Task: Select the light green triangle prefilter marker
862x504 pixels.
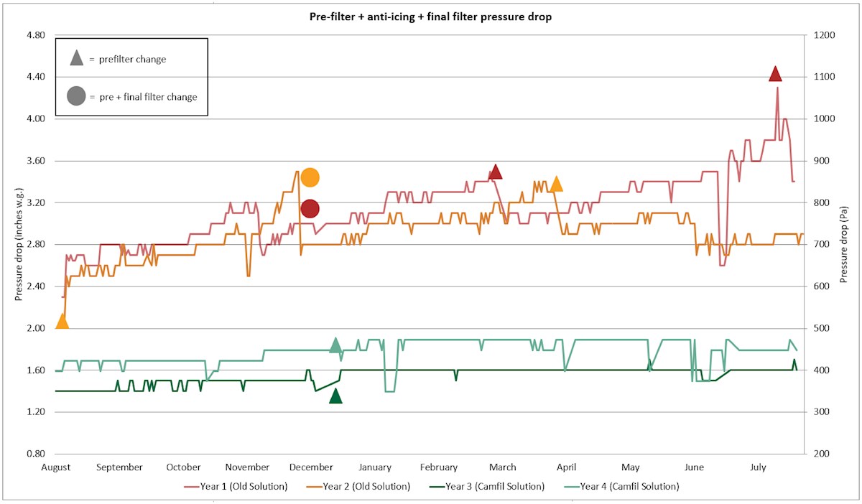Action: 335,345
